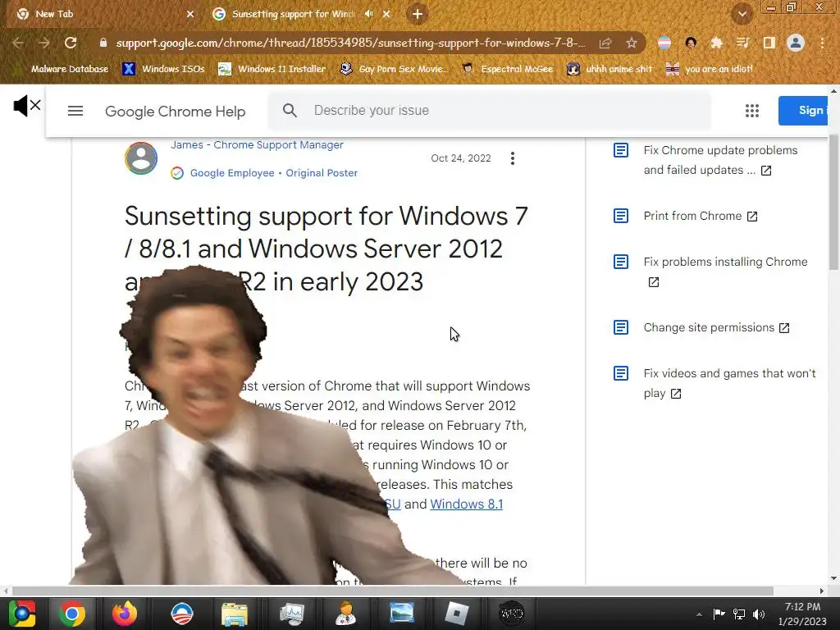Open a new browser tab
This screenshot has height=630, width=840.
(x=418, y=14)
